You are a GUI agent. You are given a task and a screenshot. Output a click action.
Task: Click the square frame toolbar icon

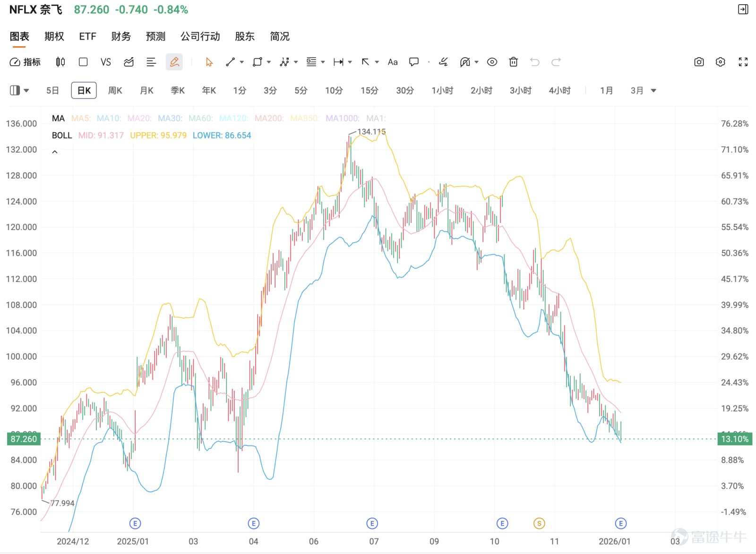(x=83, y=62)
